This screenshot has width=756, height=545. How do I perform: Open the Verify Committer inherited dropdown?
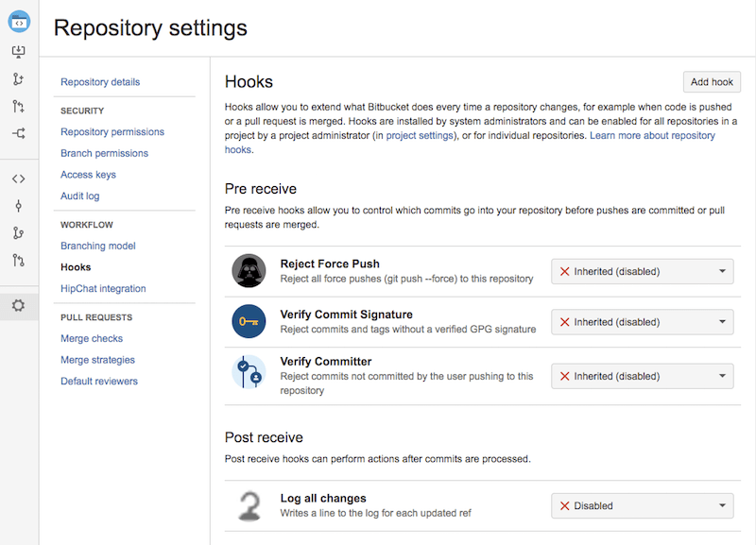tap(642, 375)
